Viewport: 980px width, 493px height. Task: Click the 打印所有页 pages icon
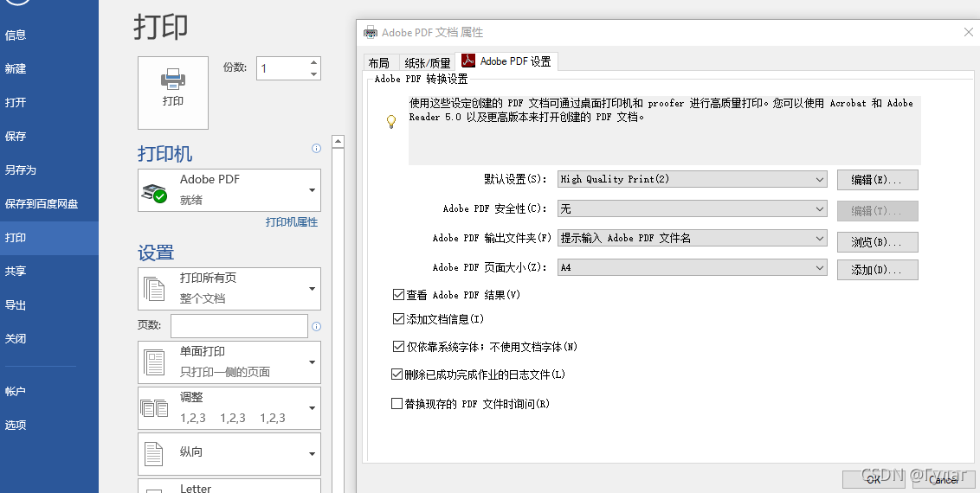154,289
